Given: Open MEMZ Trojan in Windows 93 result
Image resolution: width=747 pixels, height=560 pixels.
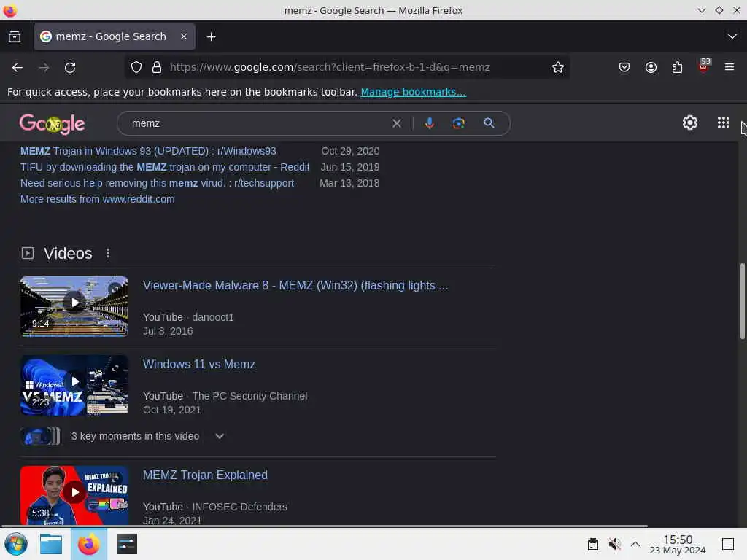Looking at the screenshot, I should (x=148, y=151).
